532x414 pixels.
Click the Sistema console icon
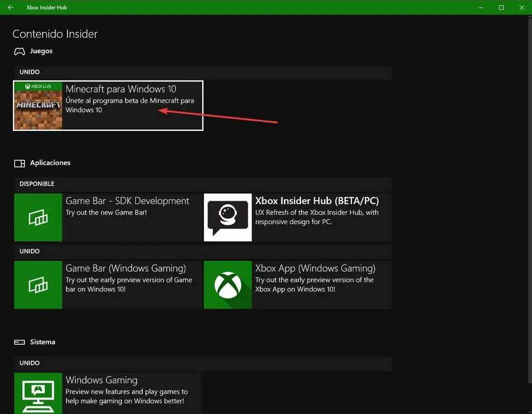[19, 342]
